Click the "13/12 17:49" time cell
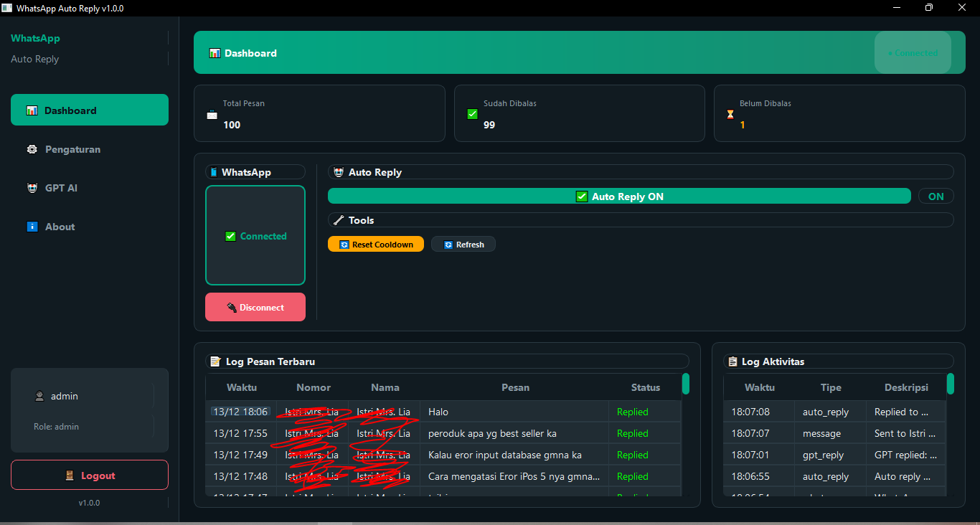The width and height of the screenshot is (980, 525). click(241, 455)
